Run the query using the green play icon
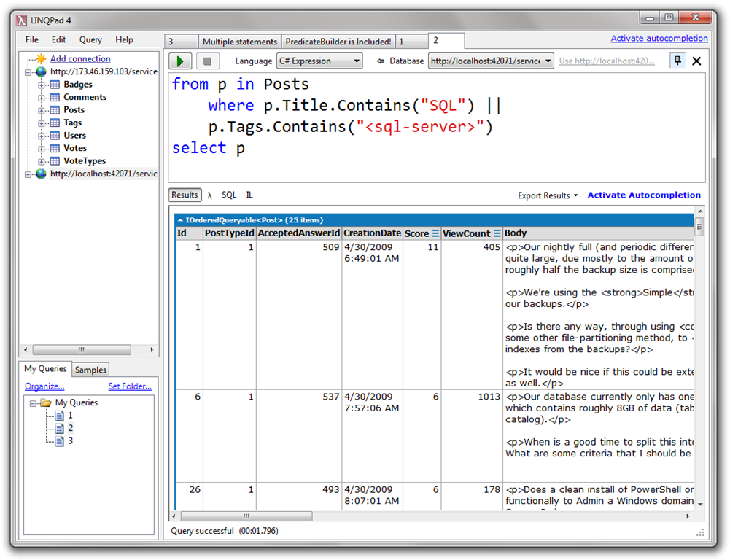This screenshot has width=730, height=560. coord(180,61)
